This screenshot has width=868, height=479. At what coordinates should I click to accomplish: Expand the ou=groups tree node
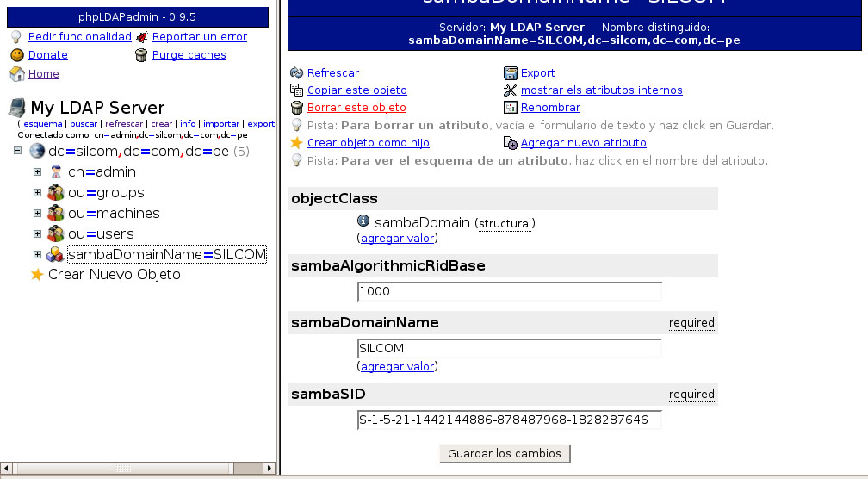(x=37, y=193)
